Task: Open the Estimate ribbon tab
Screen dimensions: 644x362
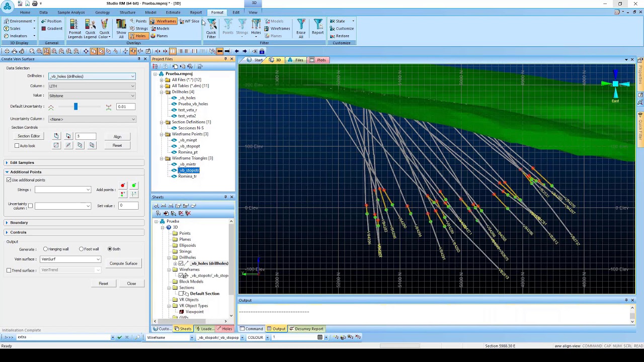Action: pyautogui.click(x=173, y=13)
